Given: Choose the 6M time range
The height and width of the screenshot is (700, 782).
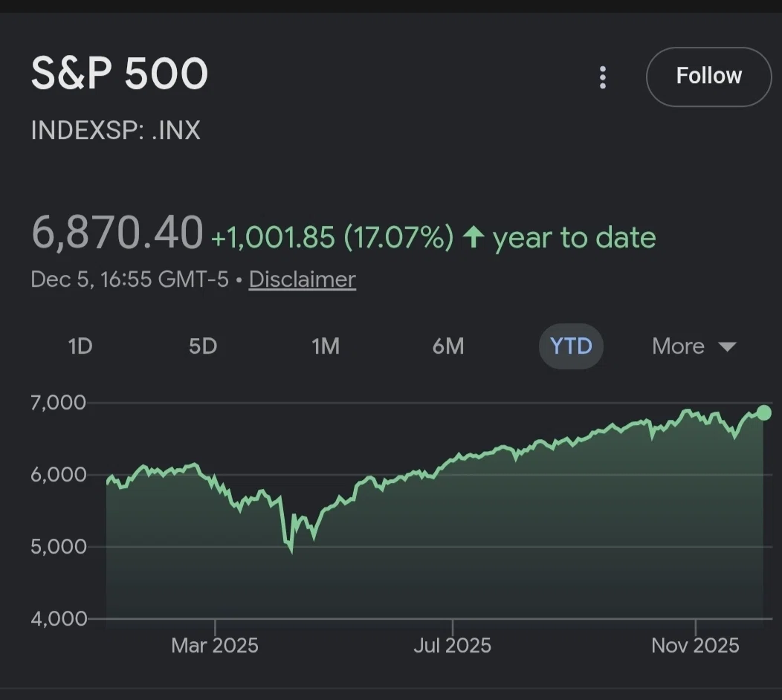Looking at the screenshot, I should point(448,346).
